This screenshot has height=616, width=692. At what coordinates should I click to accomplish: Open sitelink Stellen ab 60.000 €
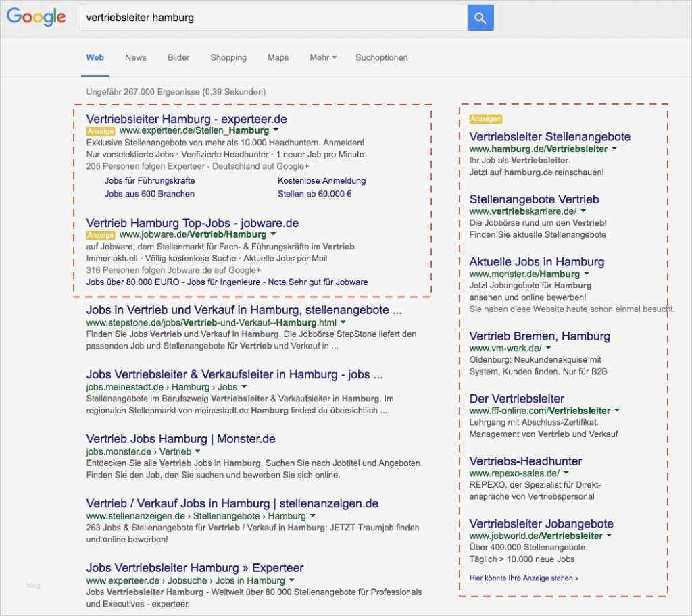point(315,194)
